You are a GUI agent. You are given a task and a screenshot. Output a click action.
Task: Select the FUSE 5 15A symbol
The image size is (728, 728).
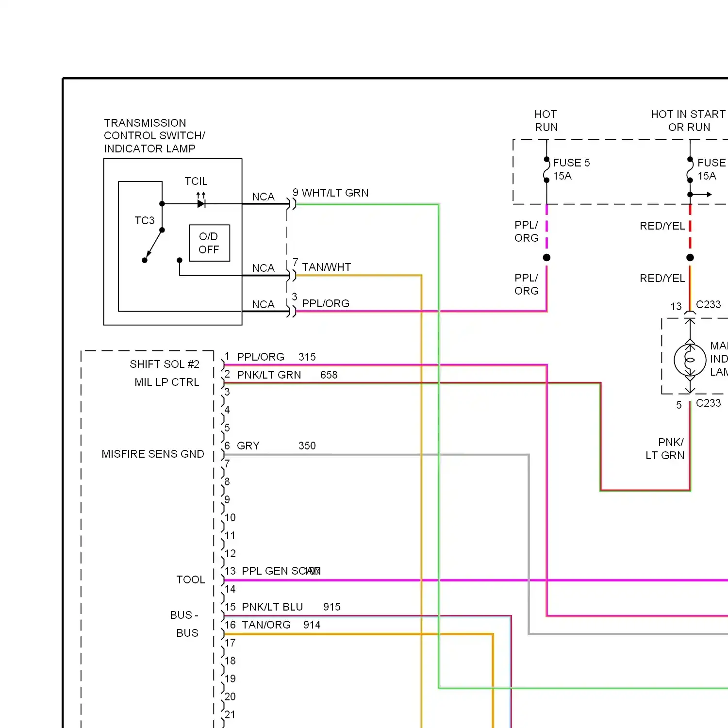click(x=546, y=170)
